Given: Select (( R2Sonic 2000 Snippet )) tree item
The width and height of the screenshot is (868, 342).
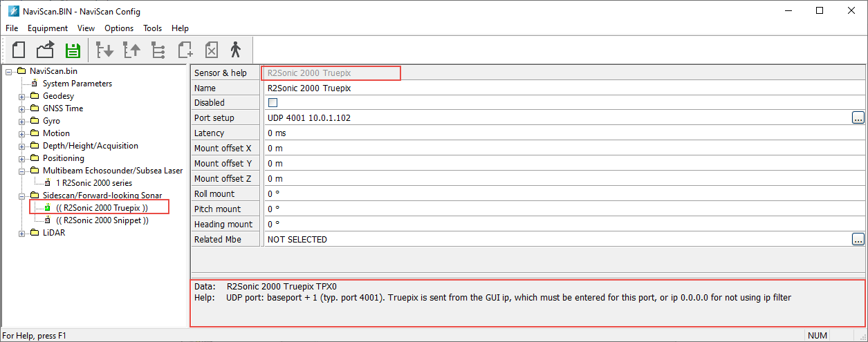Looking at the screenshot, I should click(102, 220).
